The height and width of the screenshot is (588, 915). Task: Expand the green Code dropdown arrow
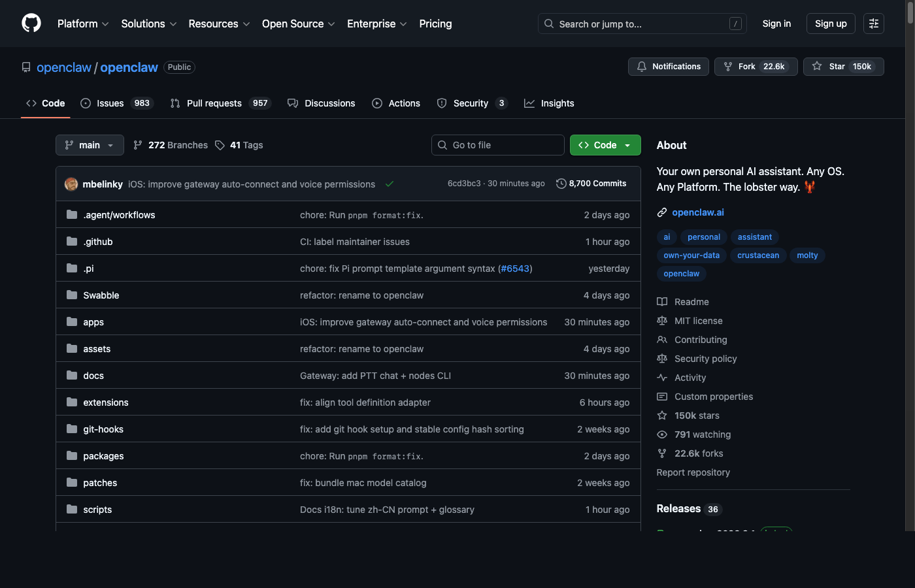627,144
